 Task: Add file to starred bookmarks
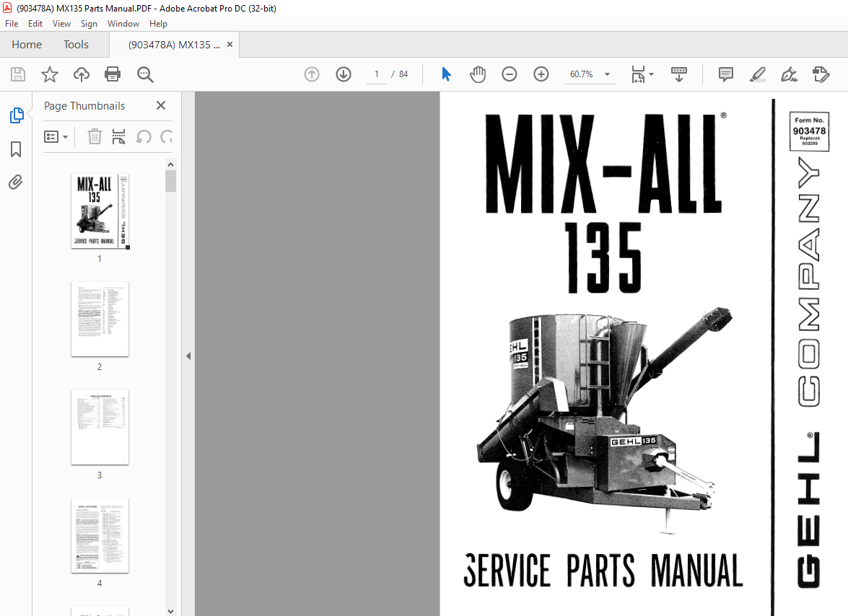point(50,74)
